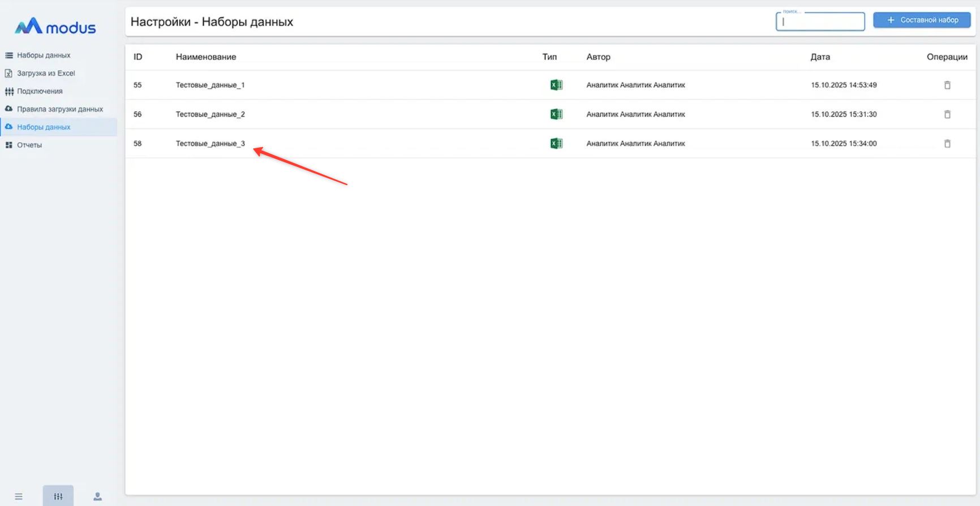Screen dimensions: 980x506
Task: Click the Дата column header
Action: coord(820,57)
